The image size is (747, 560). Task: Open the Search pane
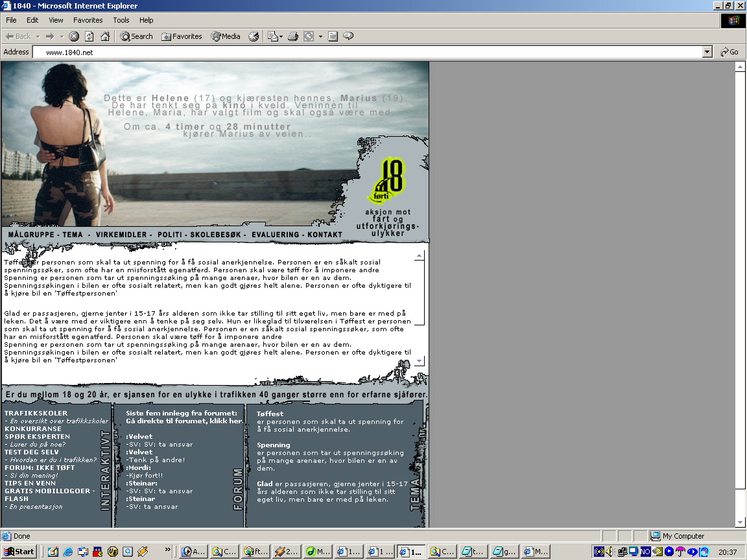137,36
